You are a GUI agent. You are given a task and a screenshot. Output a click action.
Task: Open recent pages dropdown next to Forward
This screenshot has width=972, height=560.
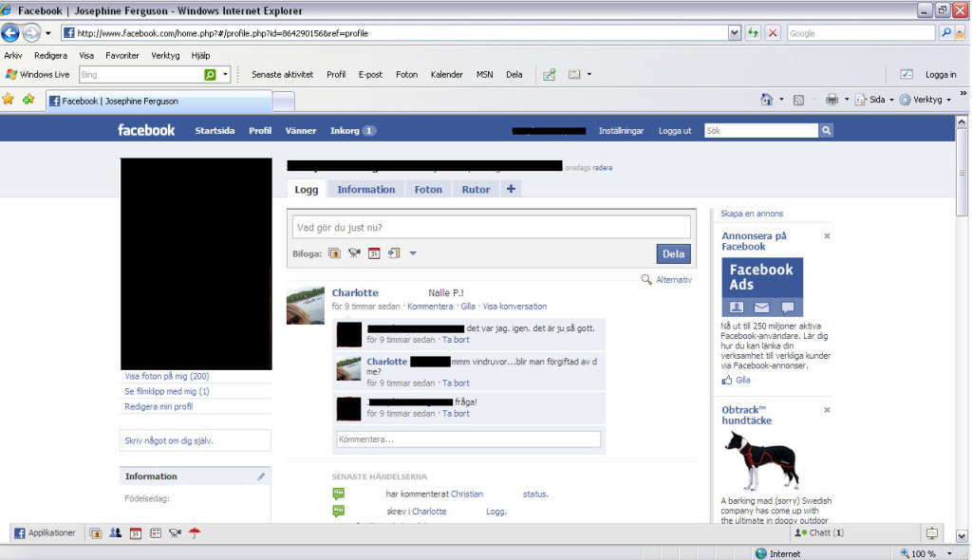47,33
